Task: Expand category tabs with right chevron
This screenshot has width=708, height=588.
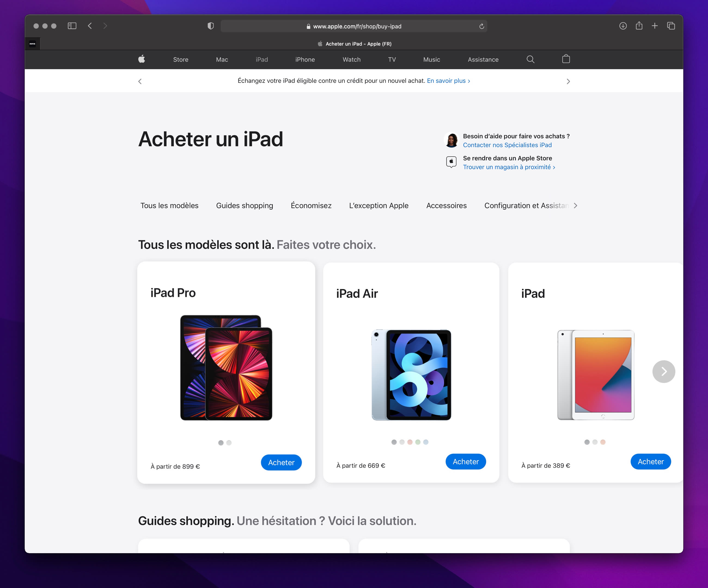Action: 575,206
